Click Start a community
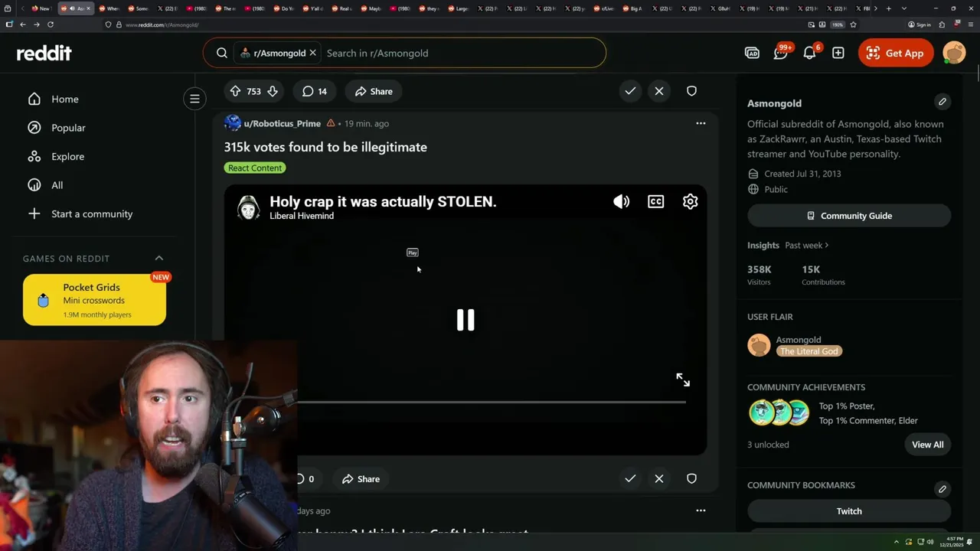This screenshot has height=551, width=980. tap(92, 214)
